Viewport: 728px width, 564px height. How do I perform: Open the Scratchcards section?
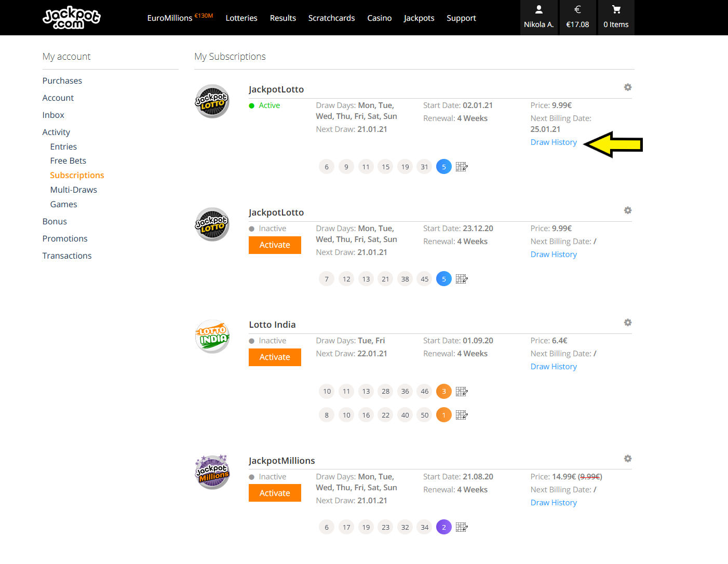coord(332,18)
